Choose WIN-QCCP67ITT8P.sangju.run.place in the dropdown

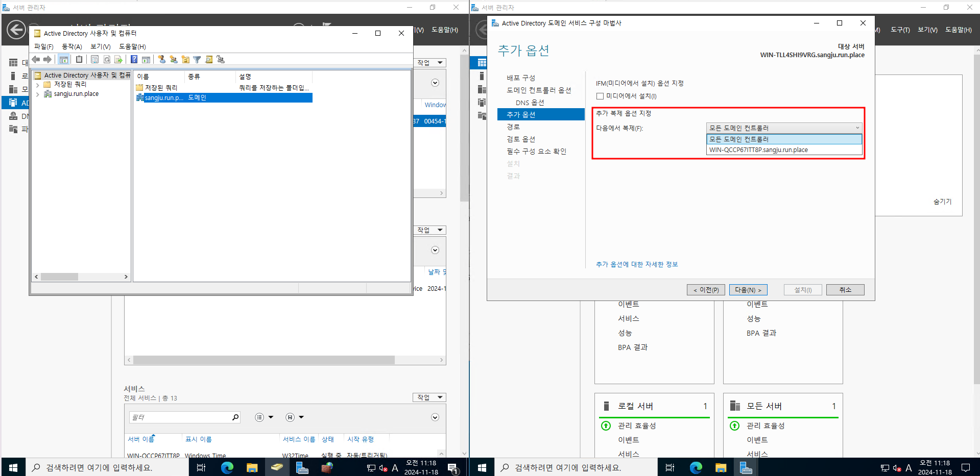point(784,150)
